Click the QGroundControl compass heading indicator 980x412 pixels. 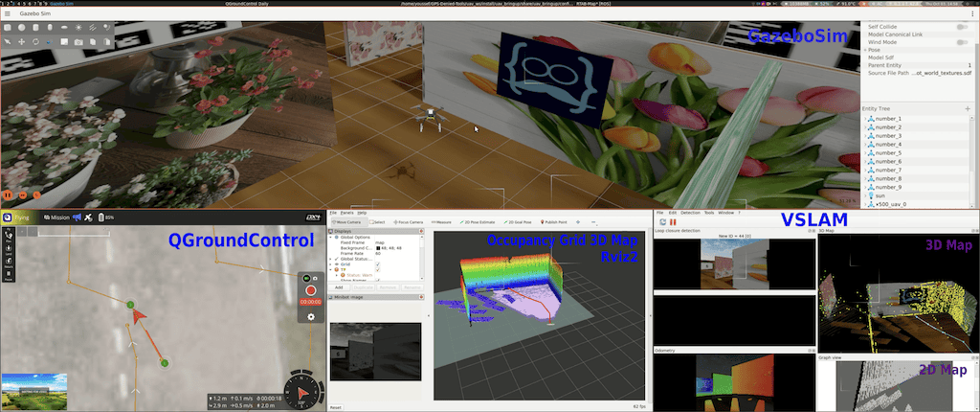[303, 393]
